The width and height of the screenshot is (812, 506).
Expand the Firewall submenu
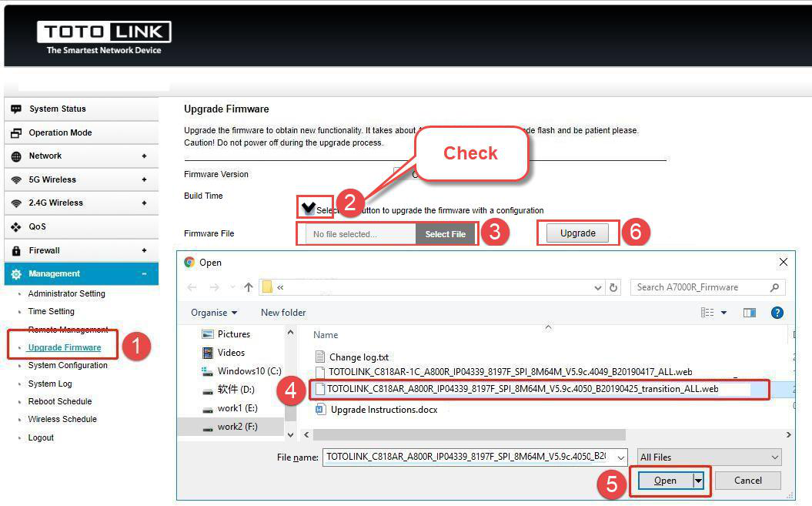(x=144, y=251)
